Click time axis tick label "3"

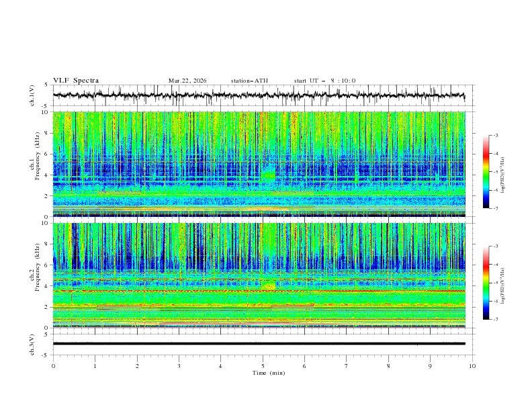tap(179, 366)
